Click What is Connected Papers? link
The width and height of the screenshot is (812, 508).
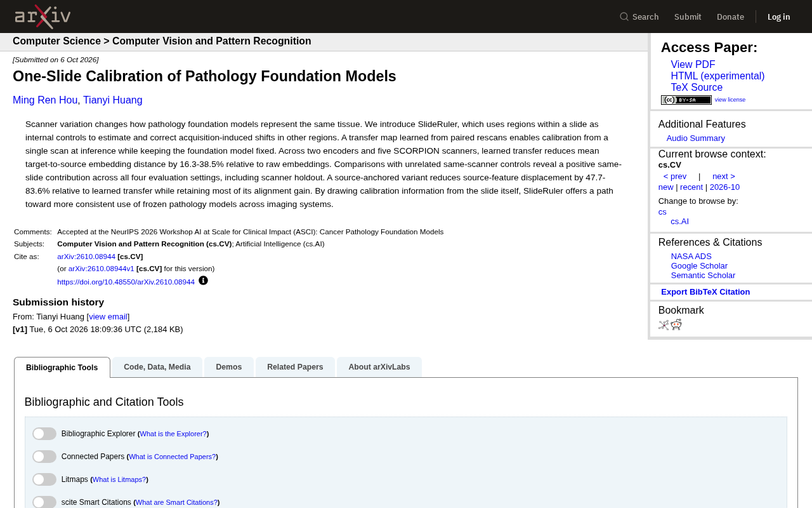(x=172, y=457)
